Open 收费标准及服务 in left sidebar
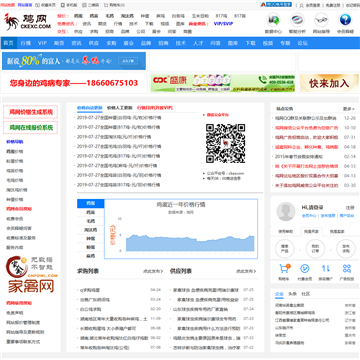360x360 pixels. (x=21, y=238)
